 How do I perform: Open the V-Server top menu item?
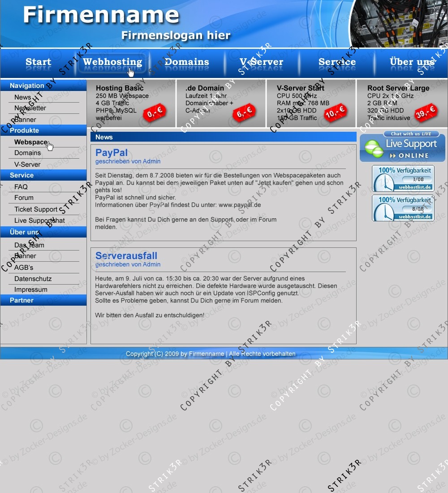[x=261, y=62]
